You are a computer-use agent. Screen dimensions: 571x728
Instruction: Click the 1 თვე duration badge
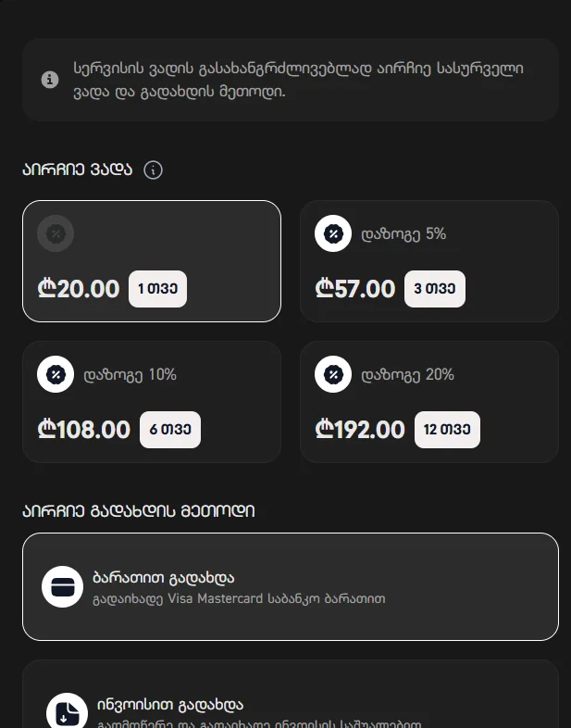[x=157, y=289]
